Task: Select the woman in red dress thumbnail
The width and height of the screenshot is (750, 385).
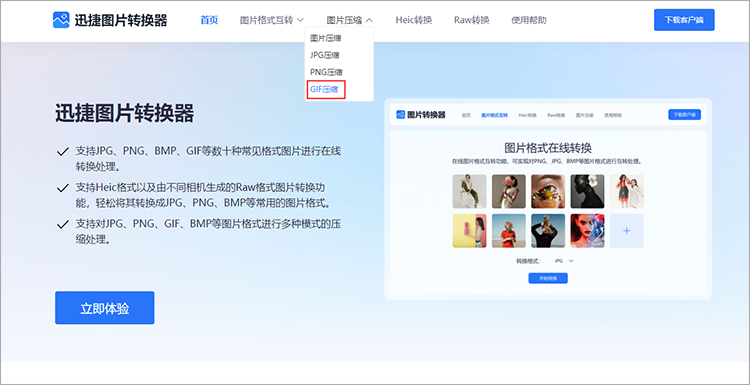Action: (508, 231)
